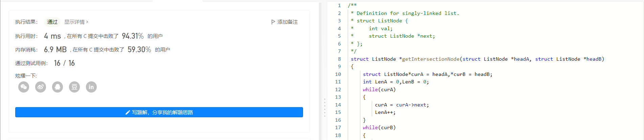The width and height of the screenshot is (644, 140).
Task: Click 'struct ListNode*curA = headA' declaration line
Action: (x=428, y=74)
